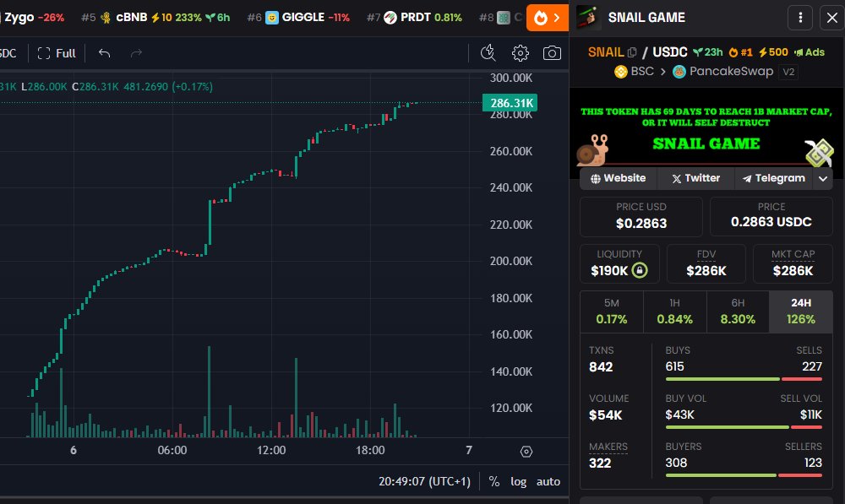Select the 24H timeframe tab

click(801, 312)
